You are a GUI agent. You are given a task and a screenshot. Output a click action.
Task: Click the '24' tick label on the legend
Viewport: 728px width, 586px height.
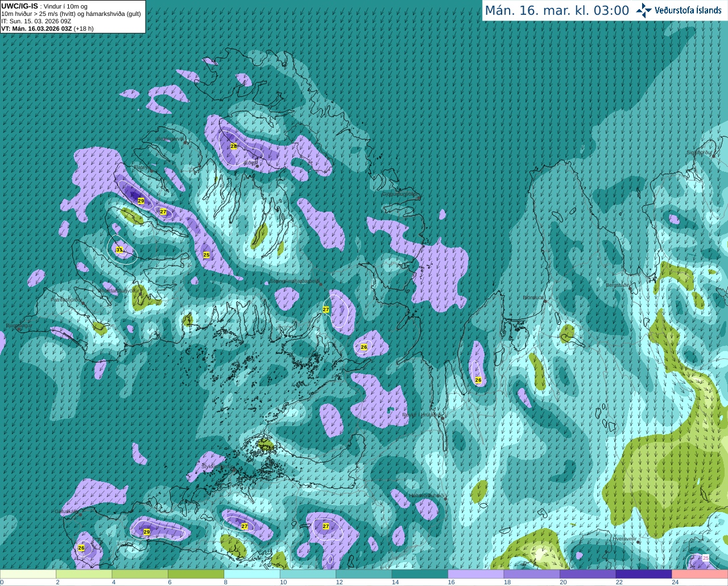tap(675, 582)
